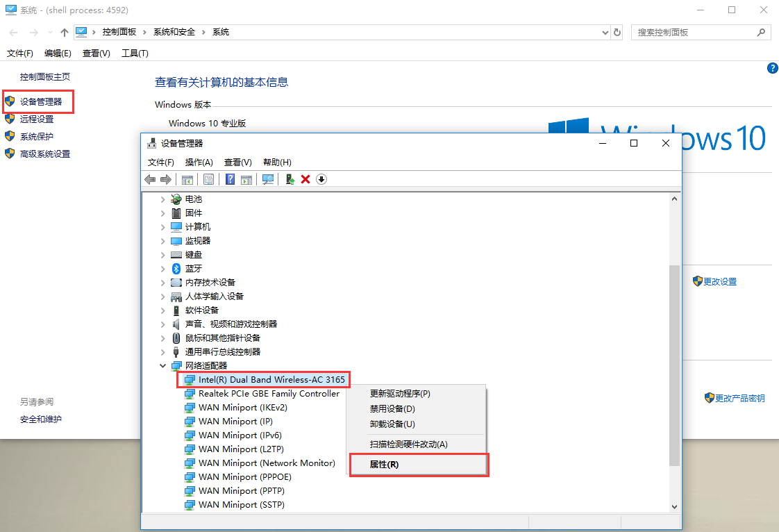Viewport: 779px width, 532px height.
Task: Open device Properties from the toolbar icon
Action: coord(209,179)
